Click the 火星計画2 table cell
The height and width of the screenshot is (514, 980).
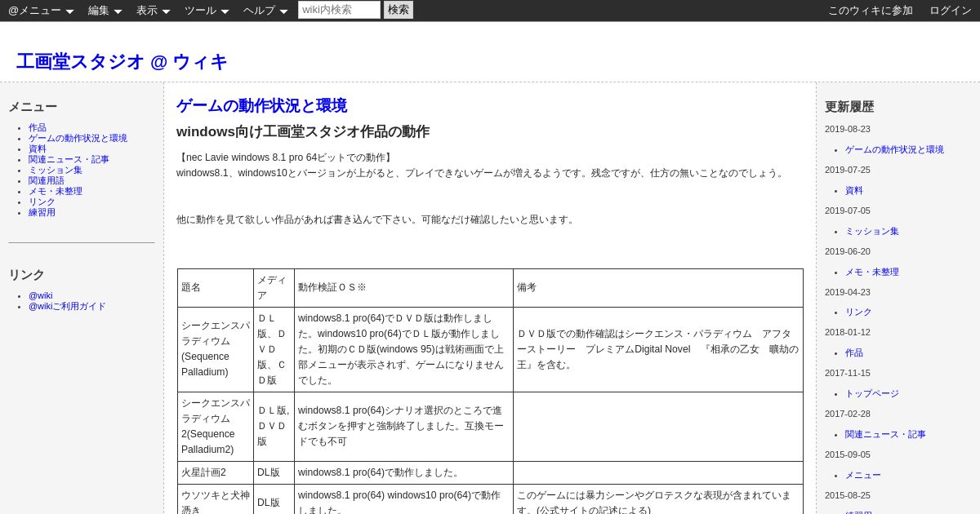tap(216, 472)
